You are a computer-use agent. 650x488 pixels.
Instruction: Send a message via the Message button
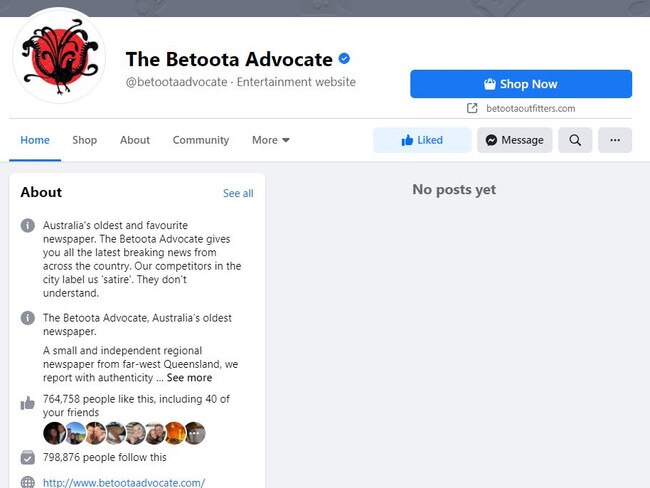tap(514, 140)
